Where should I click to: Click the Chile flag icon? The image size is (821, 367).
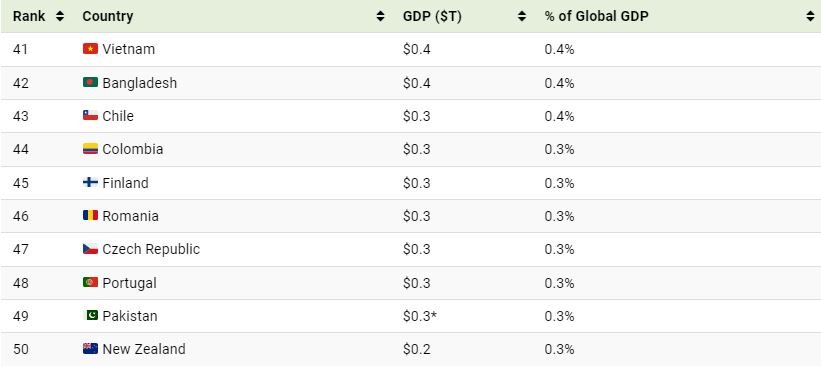click(x=90, y=115)
